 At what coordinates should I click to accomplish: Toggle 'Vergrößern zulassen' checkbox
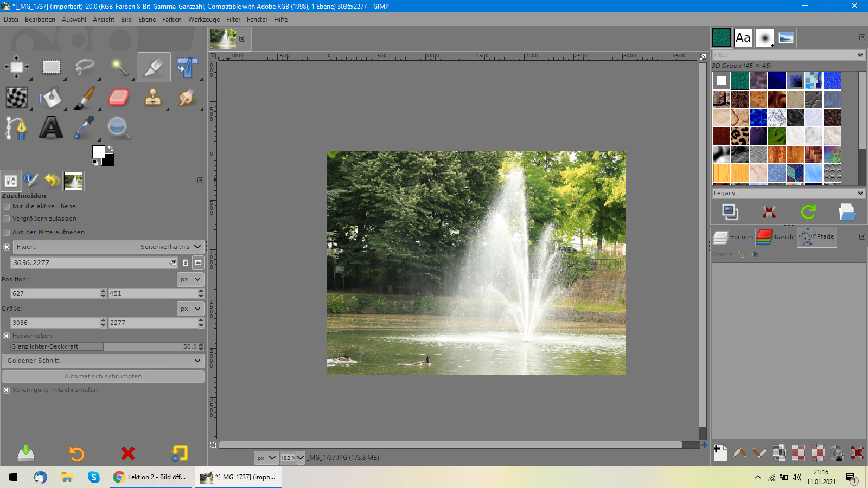pos(7,219)
